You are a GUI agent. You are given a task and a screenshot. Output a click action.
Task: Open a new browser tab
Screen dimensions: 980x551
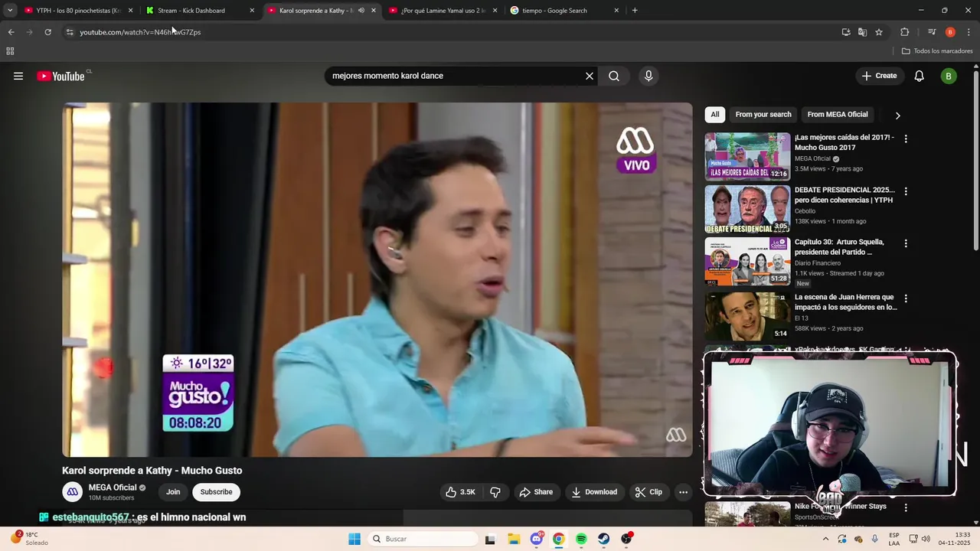635,11
